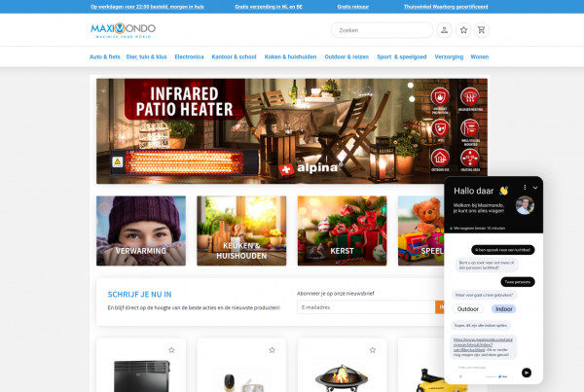
Task: Open the Auto & fiets menu
Action: coord(105,57)
